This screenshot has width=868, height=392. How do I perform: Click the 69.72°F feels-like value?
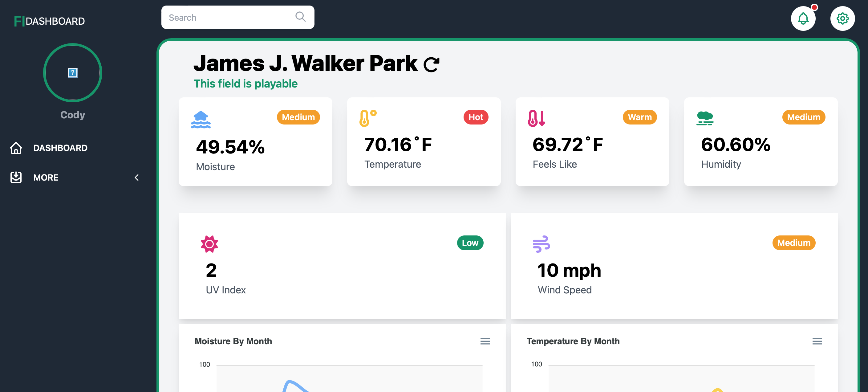click(x=568, y=144)
